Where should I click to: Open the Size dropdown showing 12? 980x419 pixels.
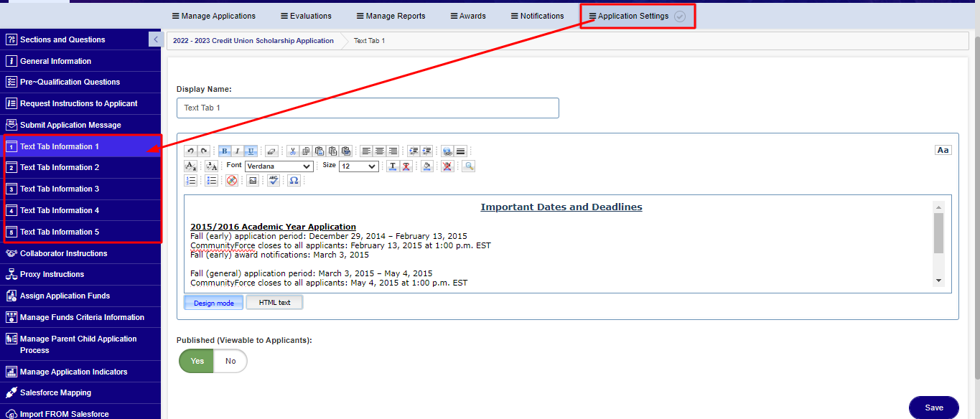pyautogui.click(x=358, y=166)
